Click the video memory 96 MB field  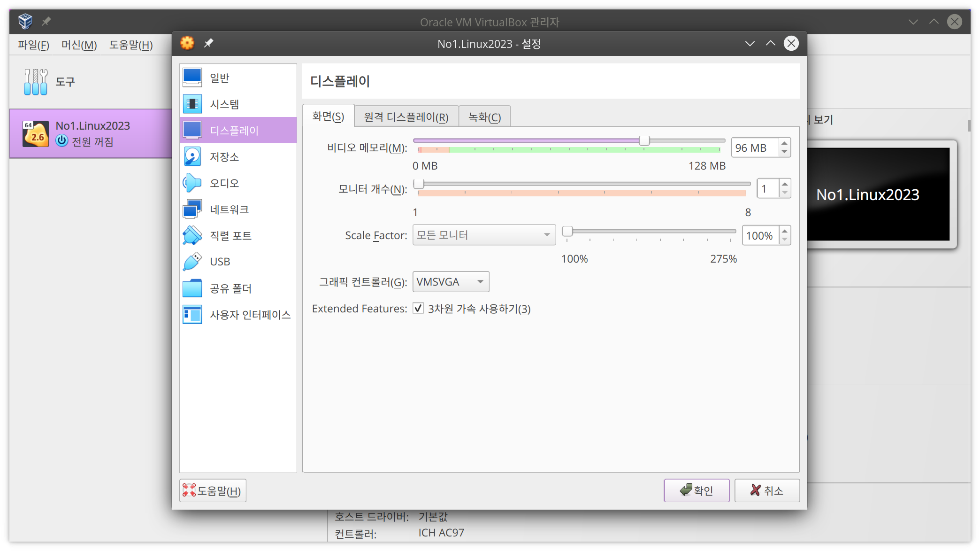pyautogui.click(x=755, y=147)
